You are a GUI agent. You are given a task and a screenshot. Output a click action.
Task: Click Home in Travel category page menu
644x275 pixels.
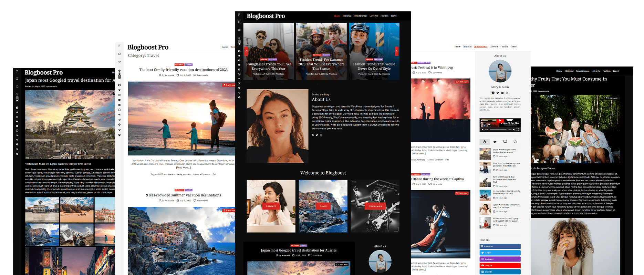pyautogui.click(x=225, y=47)
